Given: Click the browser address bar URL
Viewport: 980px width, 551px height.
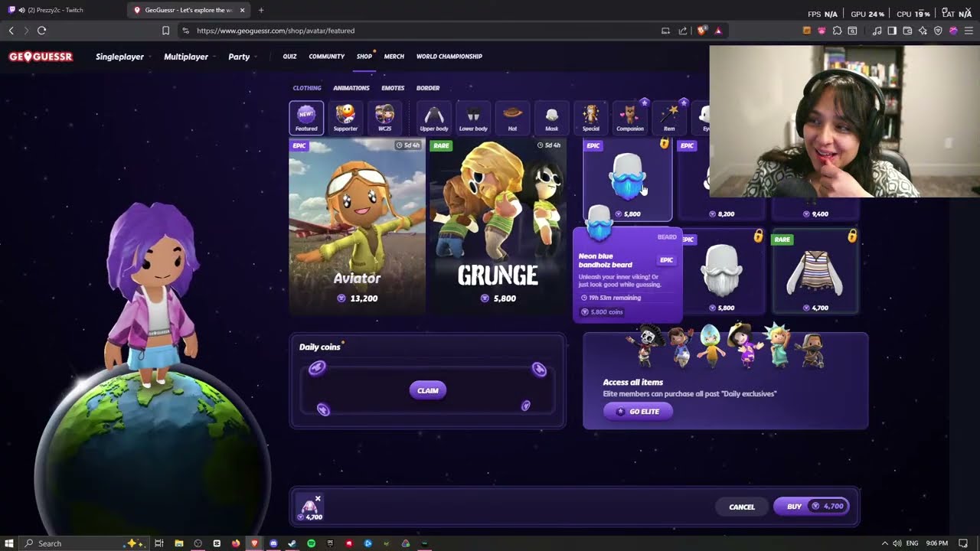Looking at the screenshot, I should [276, 31].
